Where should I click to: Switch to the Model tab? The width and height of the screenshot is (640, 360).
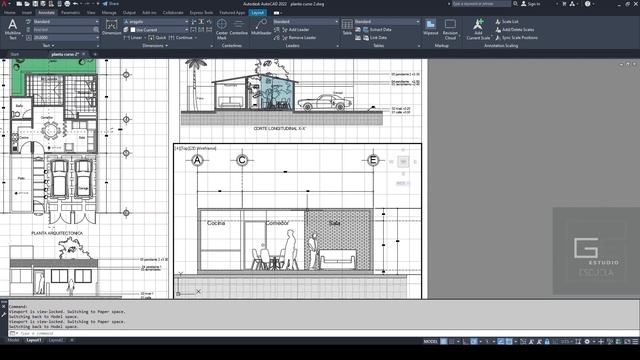(x=13, y=340)
